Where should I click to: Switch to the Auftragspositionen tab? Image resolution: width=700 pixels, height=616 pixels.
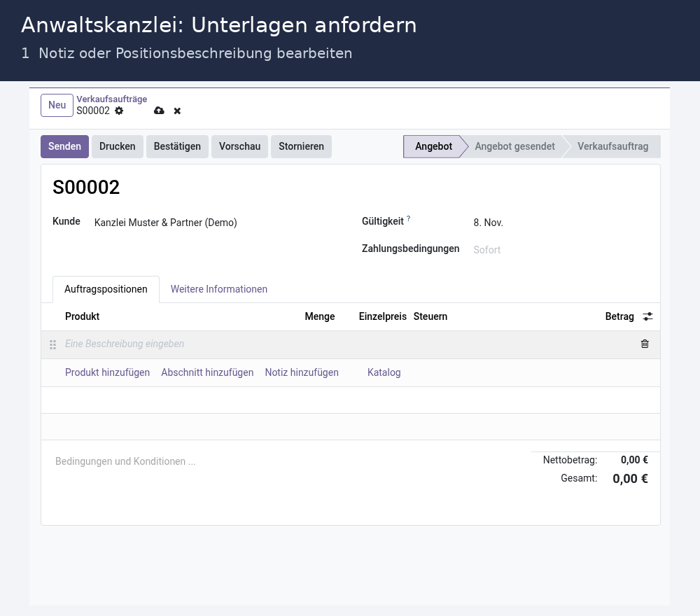106,289
